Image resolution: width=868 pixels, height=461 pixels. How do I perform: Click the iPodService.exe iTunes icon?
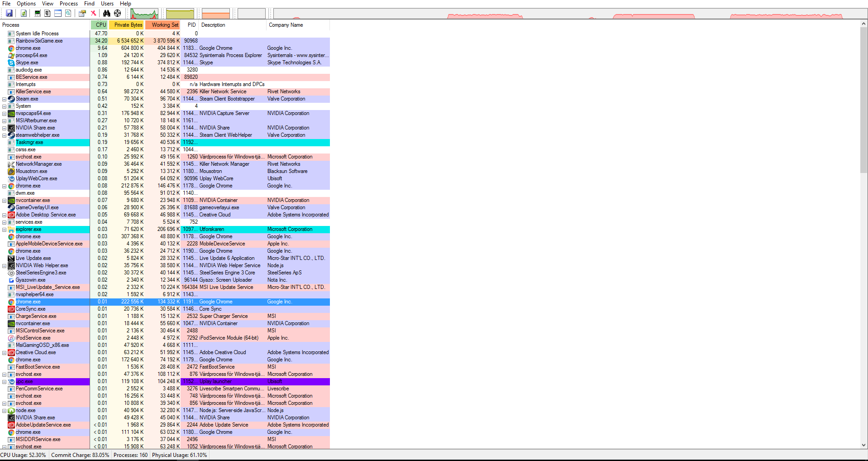[11, 338]
